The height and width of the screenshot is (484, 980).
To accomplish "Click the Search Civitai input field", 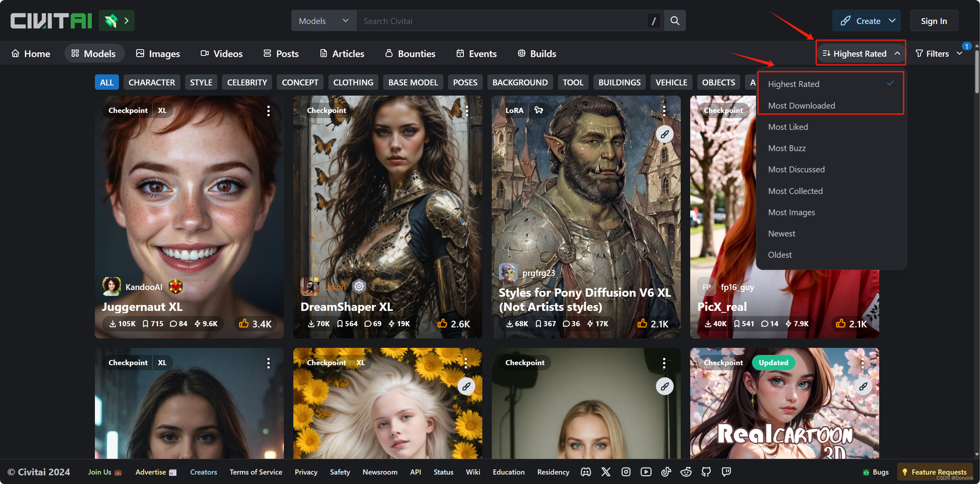I will point(502,21).
